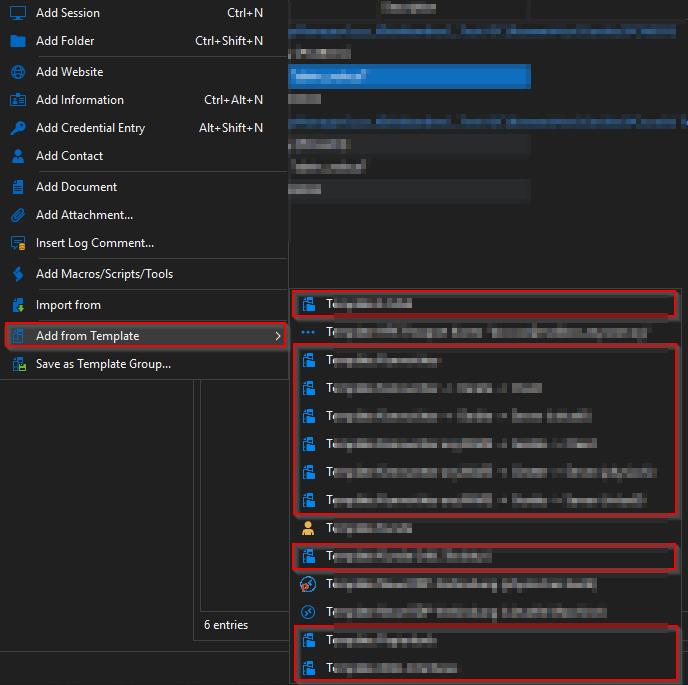Viewport: 688px width, 685px height.
Task: Click the Add Attachment paperclip icon
Action: [x=18, y=215]
